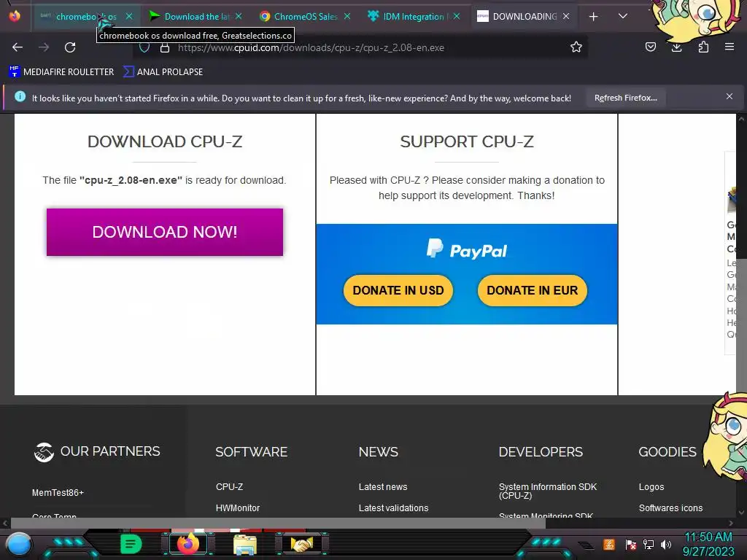Open Action Center flag tray icon
The width and height of the screenshot is (747, 560).
coord(630,544)
